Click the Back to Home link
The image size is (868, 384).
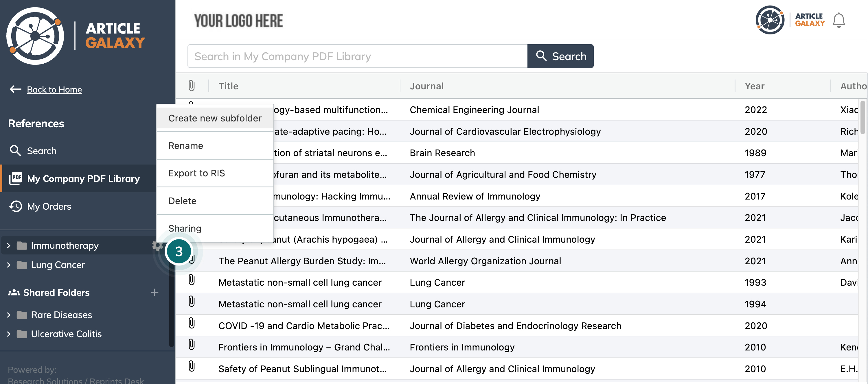tap(54, 89)
